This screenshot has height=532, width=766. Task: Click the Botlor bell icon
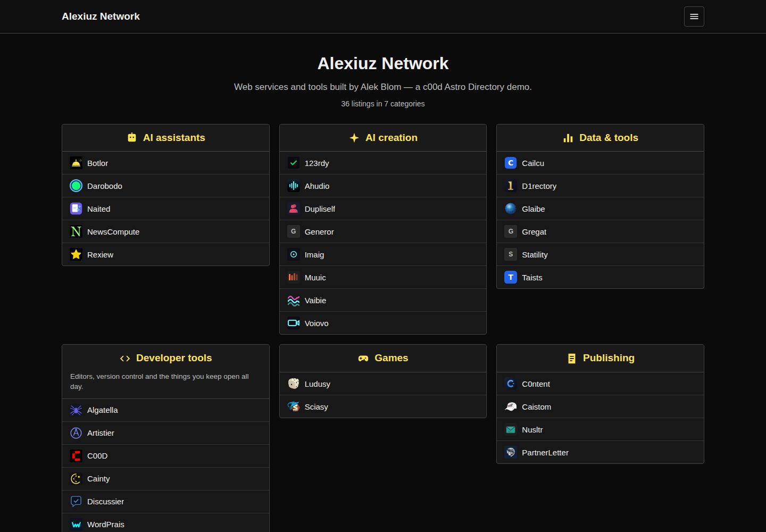coord(76,163)
